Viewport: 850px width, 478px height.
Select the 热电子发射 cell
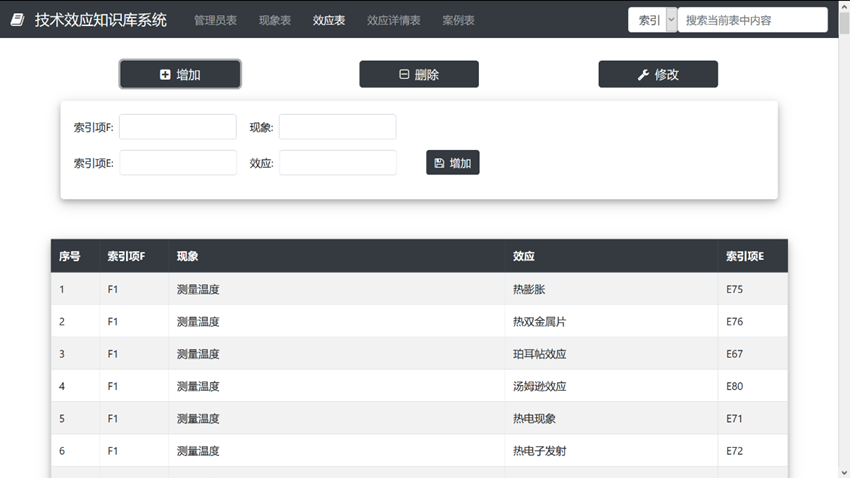(x=611, y=450)
